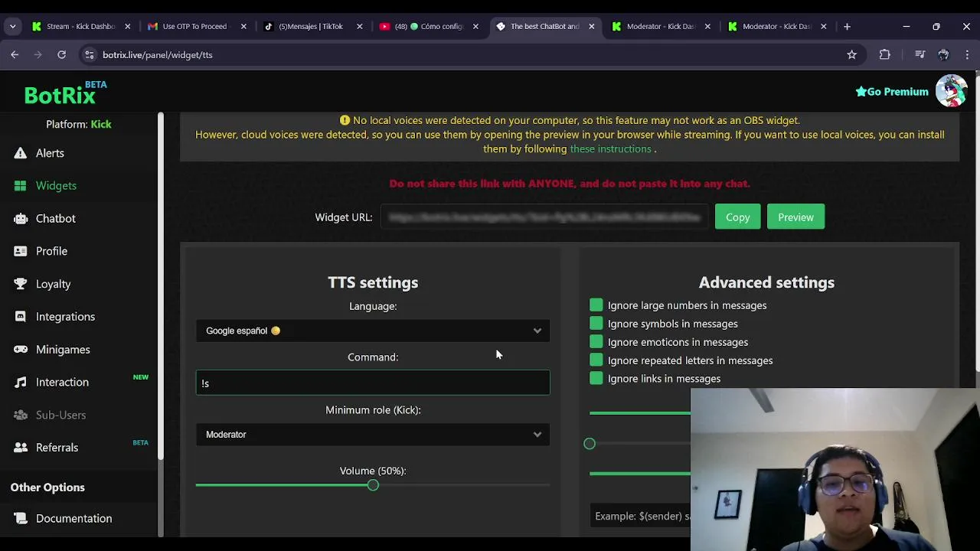The height and width of the screenshot is (551, 980).
Task: Open a new browser tab with plus
Action: pos(847,26)
